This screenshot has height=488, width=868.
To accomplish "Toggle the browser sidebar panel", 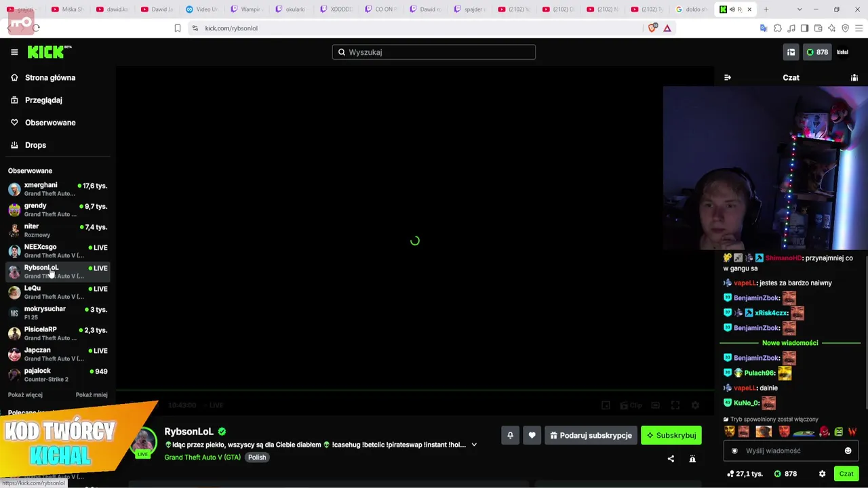I will (804, 28).
